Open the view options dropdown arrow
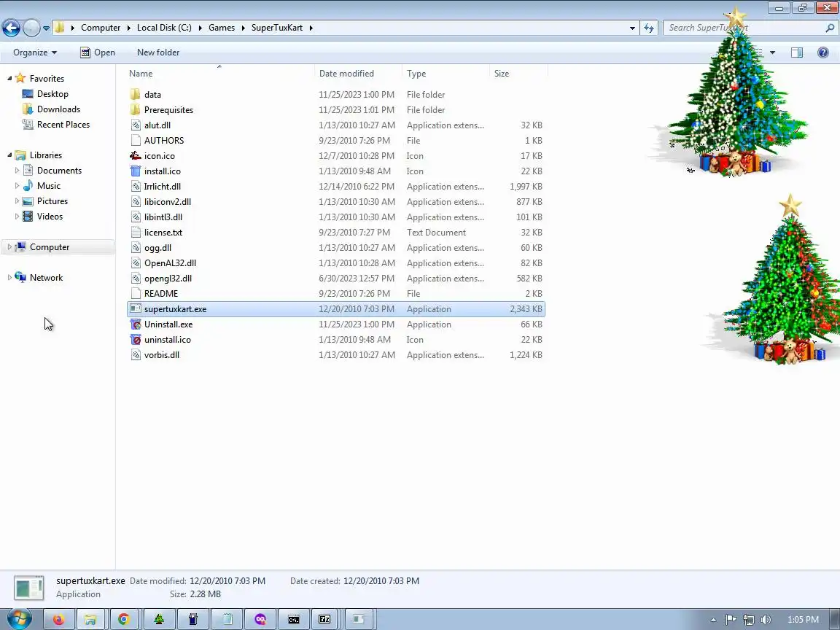The width and height of the screenshot is (840, 630). click(772, 52)
